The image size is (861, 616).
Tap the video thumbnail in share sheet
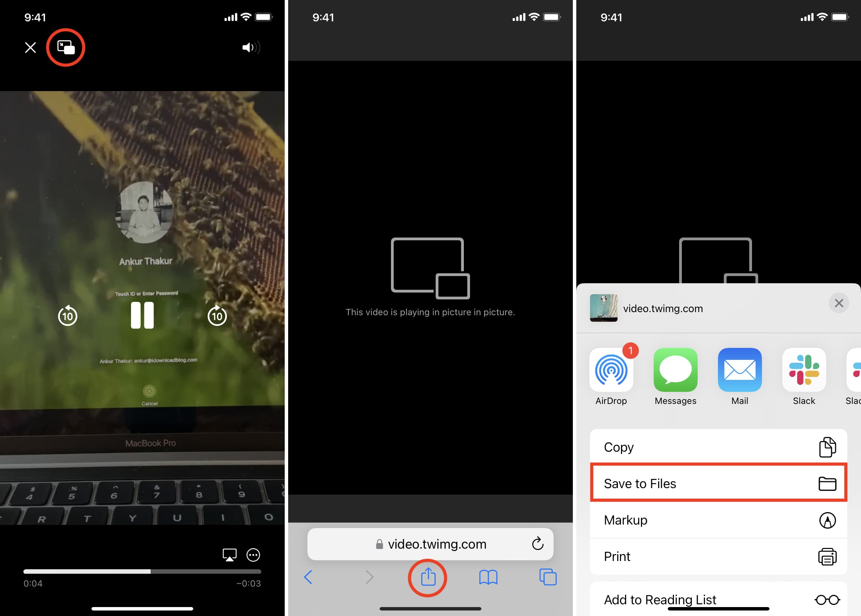(x=603, y=307)
